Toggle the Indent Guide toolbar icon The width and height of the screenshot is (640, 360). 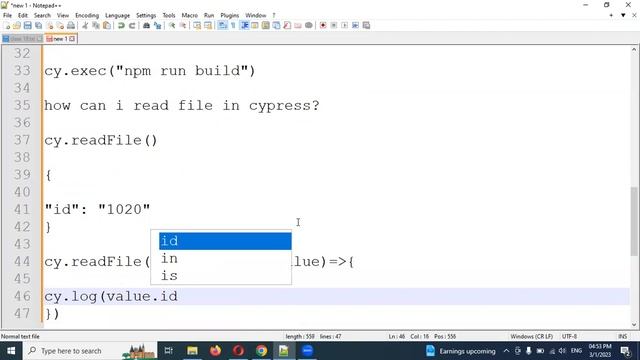pyautogui.click(x=244, y=25)
